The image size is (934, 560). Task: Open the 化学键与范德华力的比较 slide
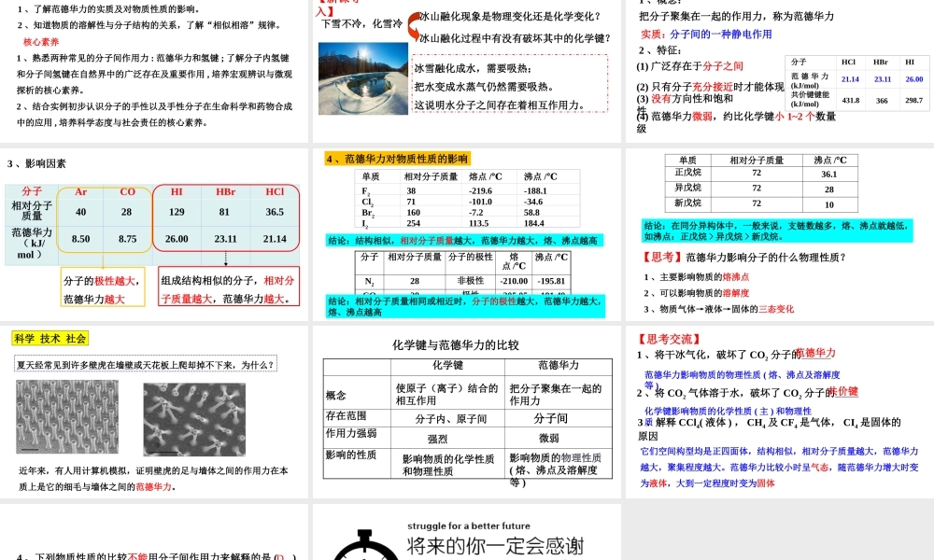(466, 412)
